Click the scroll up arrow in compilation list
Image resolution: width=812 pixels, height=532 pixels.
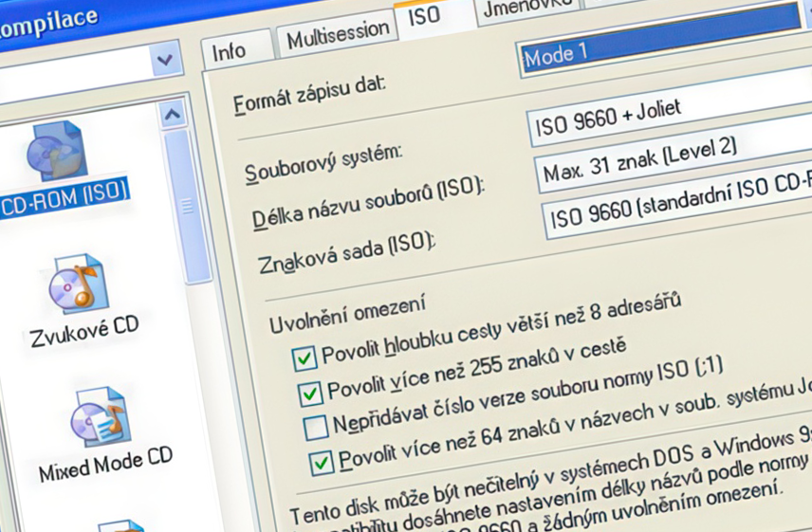coord(173,114)
